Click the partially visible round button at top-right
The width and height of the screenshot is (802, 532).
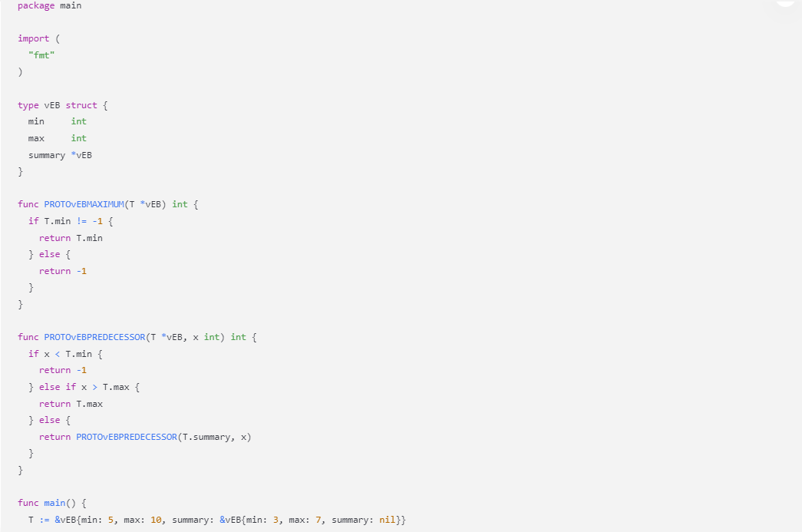click(785, 2)
